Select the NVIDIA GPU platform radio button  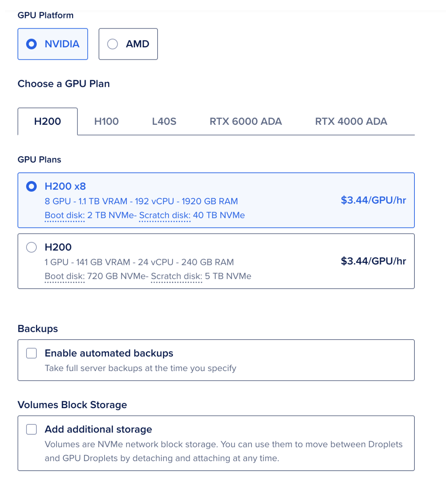point(31,44)
